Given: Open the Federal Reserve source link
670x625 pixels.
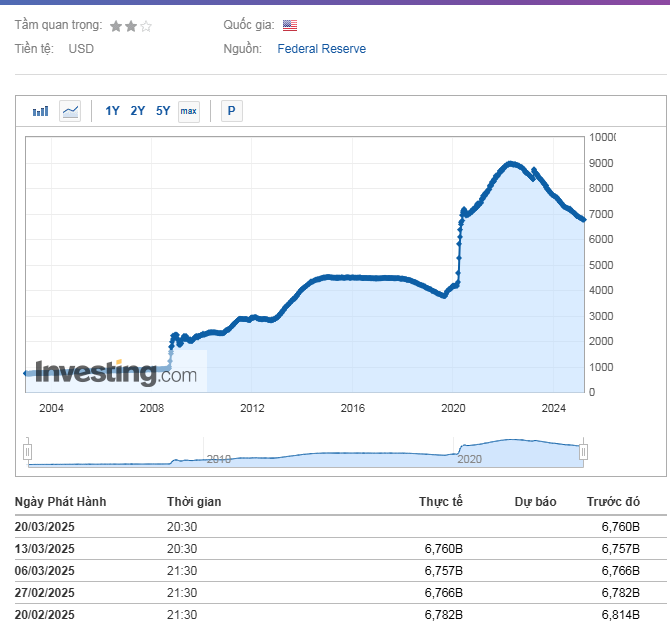Looking at the screenshot, I should click(x=321, y=49).
